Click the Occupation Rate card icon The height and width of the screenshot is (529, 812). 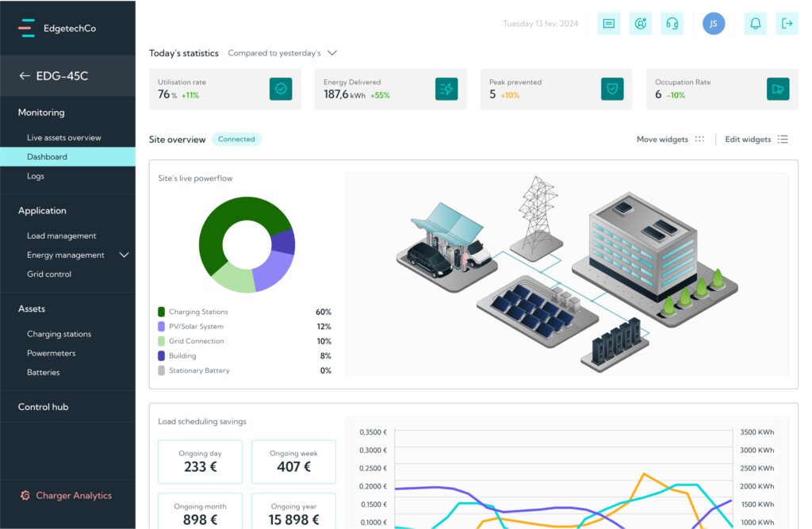[x=778, y=89]
